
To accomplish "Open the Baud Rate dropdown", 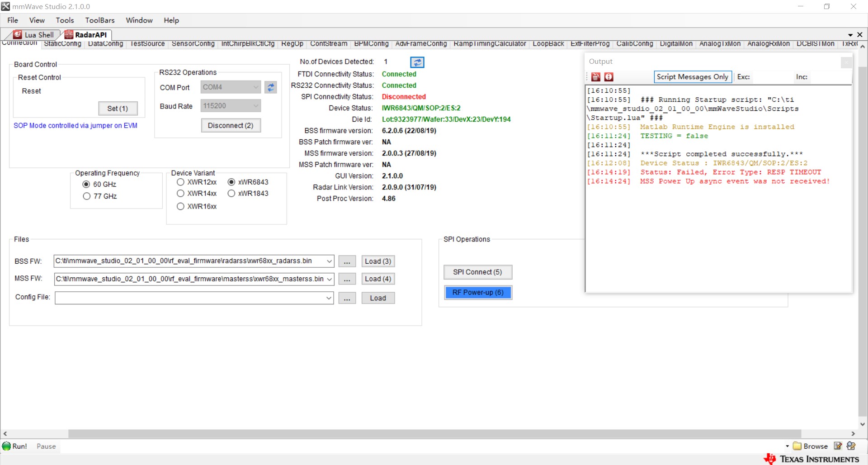I will click(x=256, y=106).
